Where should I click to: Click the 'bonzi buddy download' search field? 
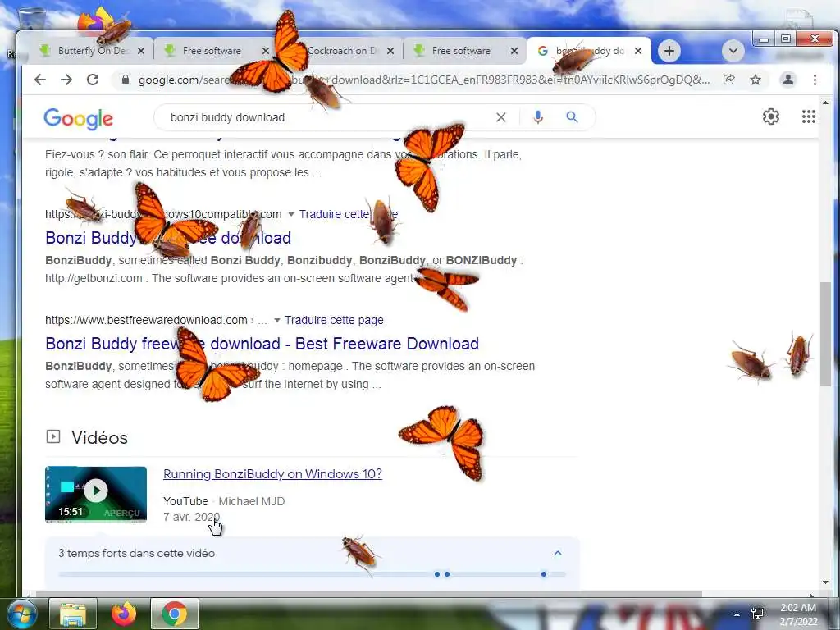326,117
